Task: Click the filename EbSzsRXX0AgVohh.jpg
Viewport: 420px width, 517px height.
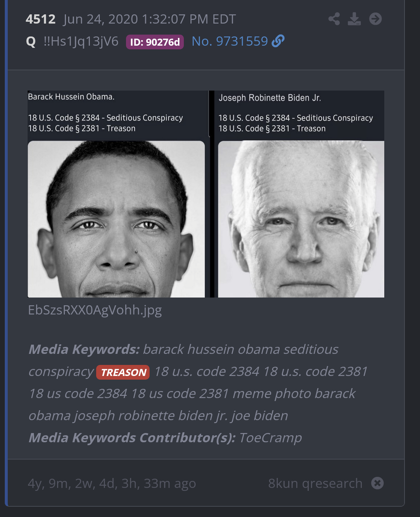Action: pyautogui.click(x=95, y=310)
